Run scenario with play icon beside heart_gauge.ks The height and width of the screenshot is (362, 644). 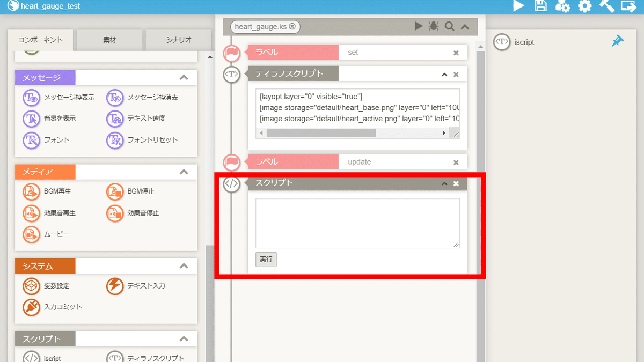click(419, 26)
